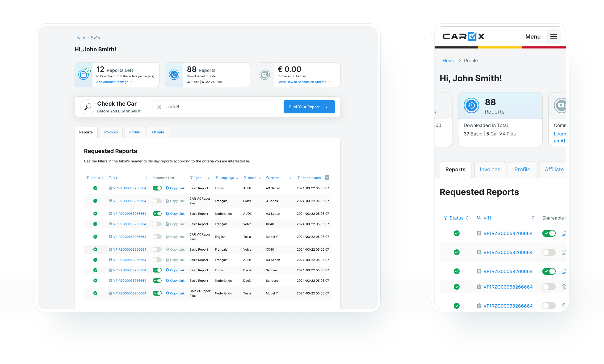Click the Language filter icon in table header
The height and width of the screenshot is (364, 604).
click(x=216, y=178)
